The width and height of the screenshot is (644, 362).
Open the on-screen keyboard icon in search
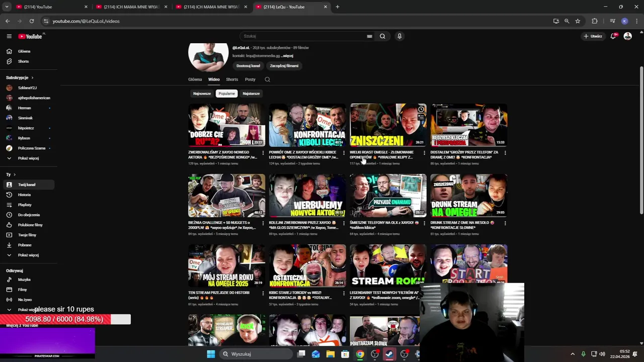coord(369,36)
